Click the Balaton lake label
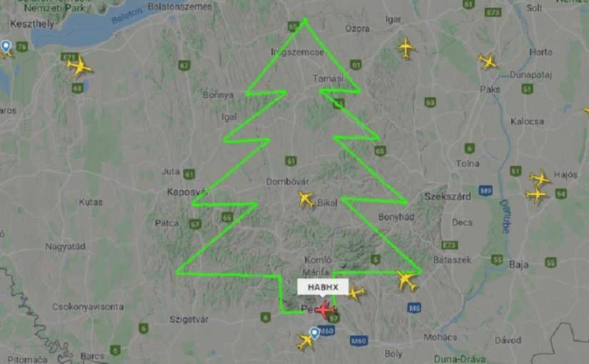This screenshot has height=364, width=589. pyautogui.click(x=127, y=16)
